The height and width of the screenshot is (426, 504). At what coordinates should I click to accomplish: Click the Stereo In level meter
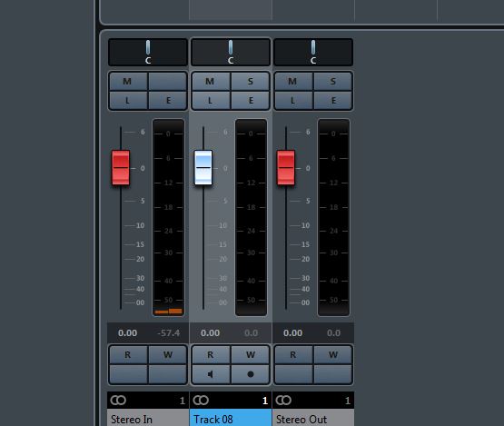[x=168, y=218]
